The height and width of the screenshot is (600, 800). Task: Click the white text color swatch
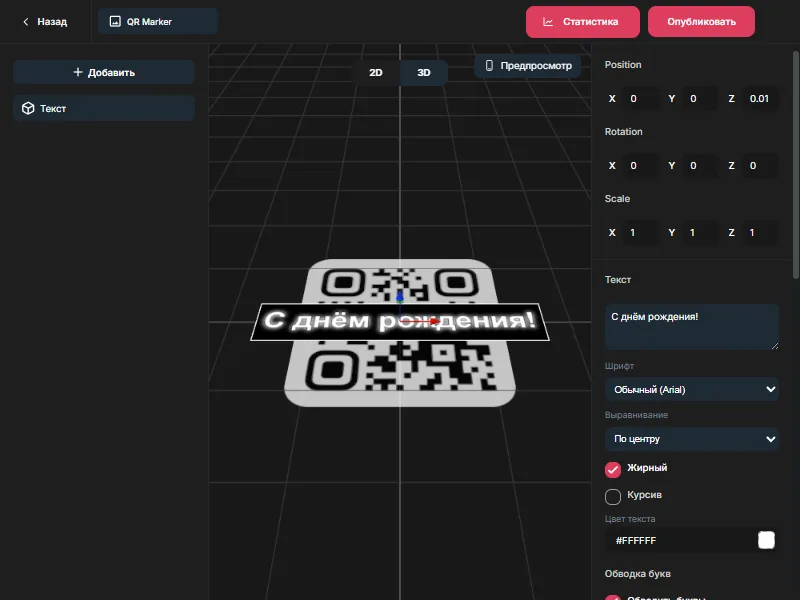pyautogui.click(x=766, y=540)
